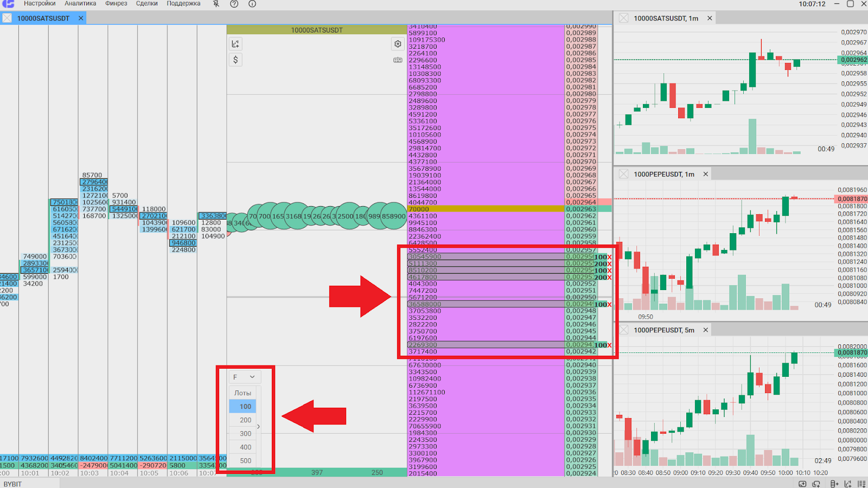Click the app logo in the top-left corner
The height and width of the screenshot is (488, 868).
click(x=8, y=4)
